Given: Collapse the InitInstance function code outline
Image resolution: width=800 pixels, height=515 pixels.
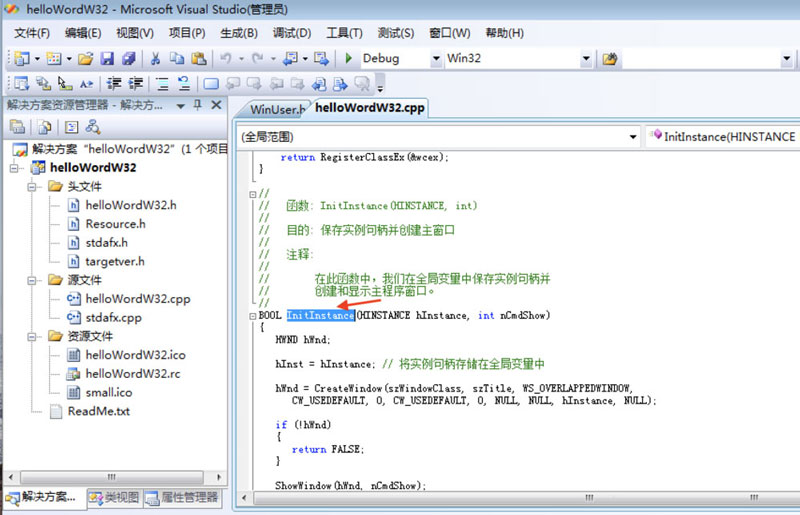Looking at the screenshot, I should (253, 316).
